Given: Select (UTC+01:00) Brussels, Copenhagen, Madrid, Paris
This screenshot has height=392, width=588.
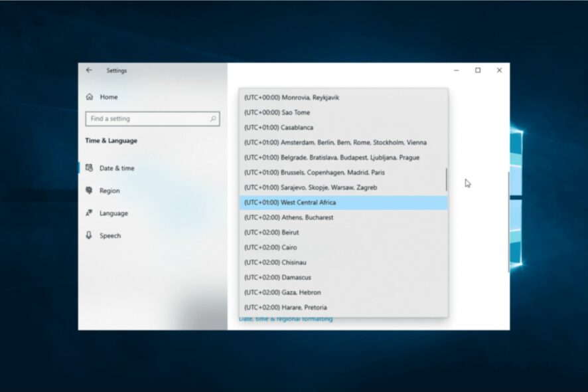Looking at the screenshot, I should point(343,172).
